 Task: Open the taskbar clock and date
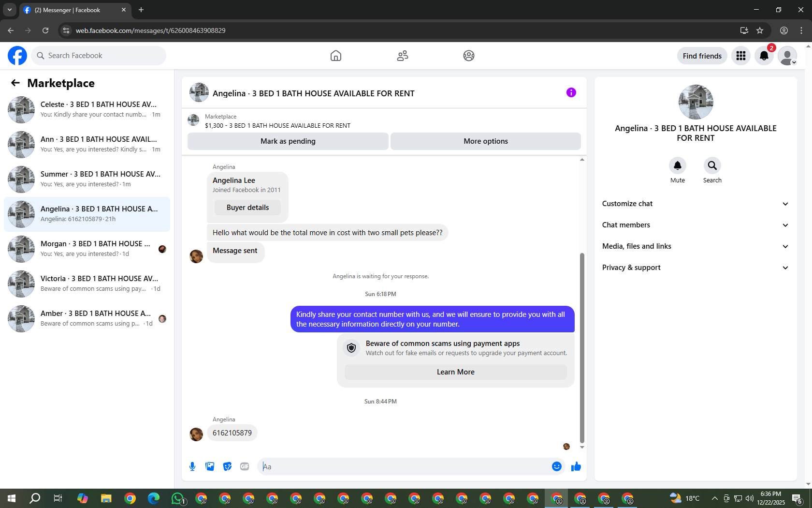(x=771, y=498)
